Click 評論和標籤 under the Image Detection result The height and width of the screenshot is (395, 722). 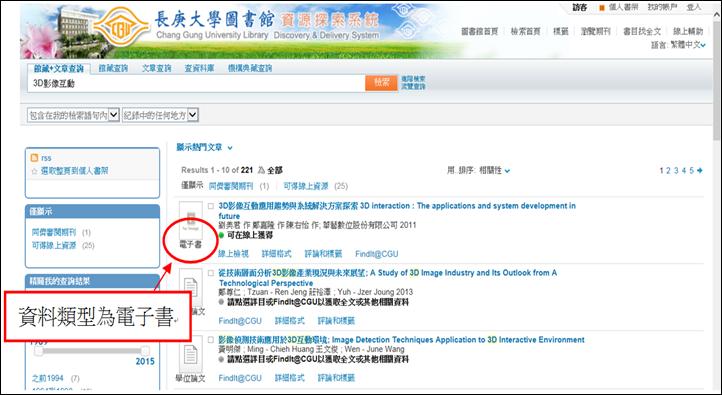[x=337, y=378]
